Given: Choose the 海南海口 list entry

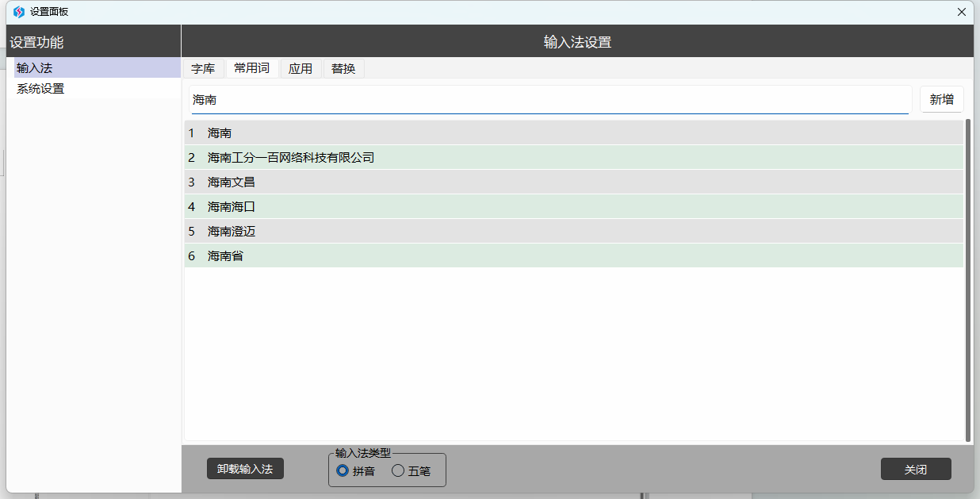Looking at the screenshot, I should [232, 207].
